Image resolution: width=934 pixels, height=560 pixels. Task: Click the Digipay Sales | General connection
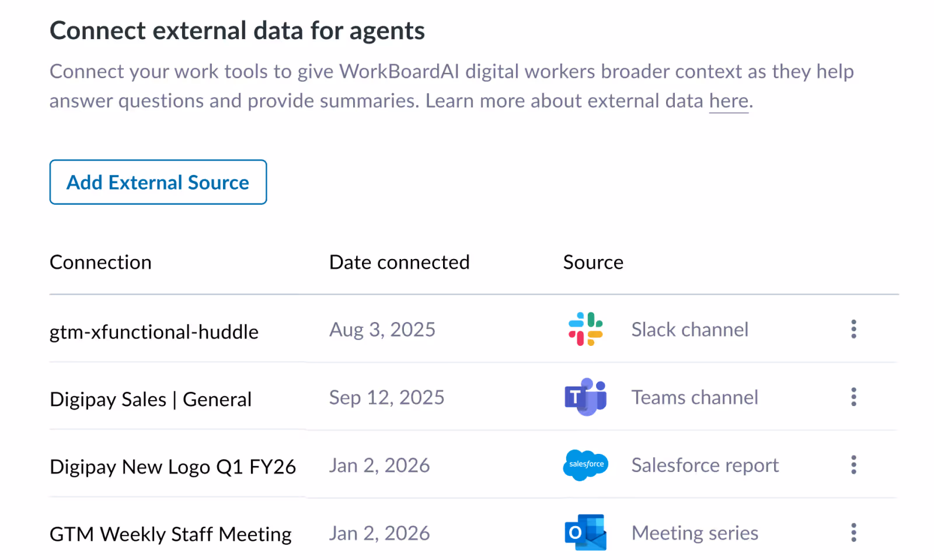(151, 399)
